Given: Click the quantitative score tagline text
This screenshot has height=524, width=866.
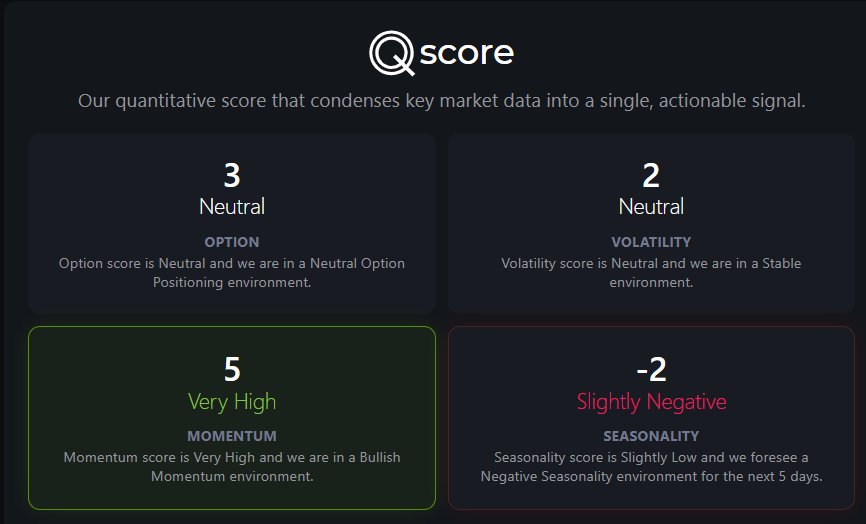Looking at the screenshot, I should (442, 101).
